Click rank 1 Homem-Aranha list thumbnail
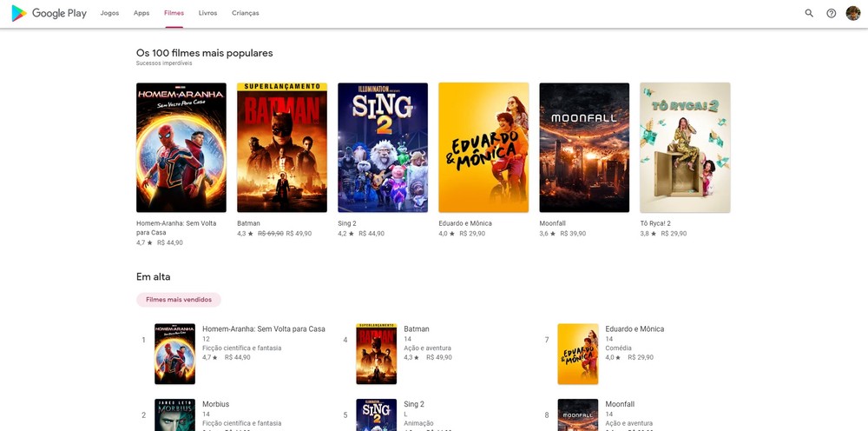 (174, 354)
